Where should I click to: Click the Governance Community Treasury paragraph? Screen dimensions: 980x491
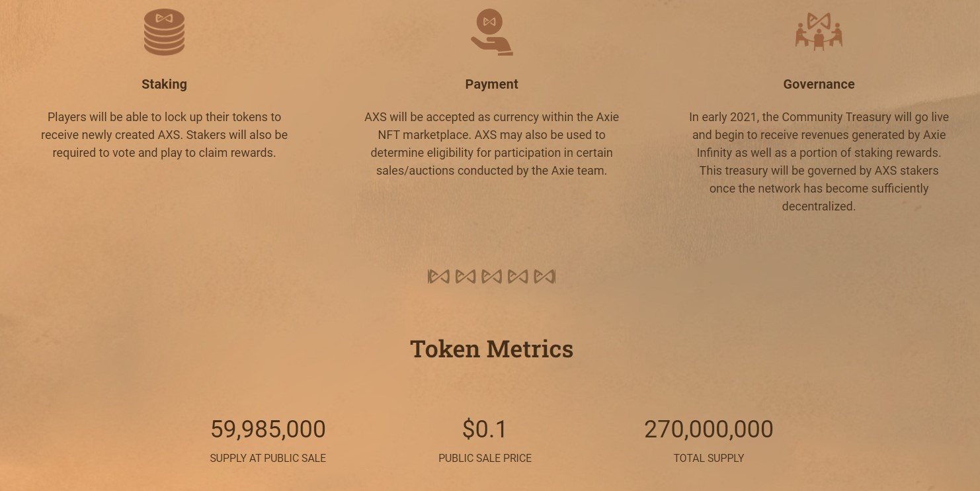[819, 161]
